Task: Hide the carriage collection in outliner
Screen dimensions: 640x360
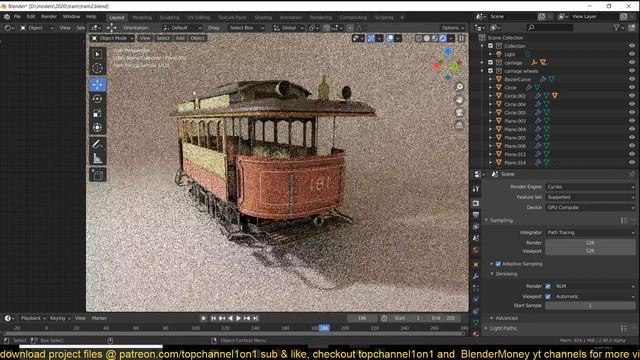Action: pos(632,62)
